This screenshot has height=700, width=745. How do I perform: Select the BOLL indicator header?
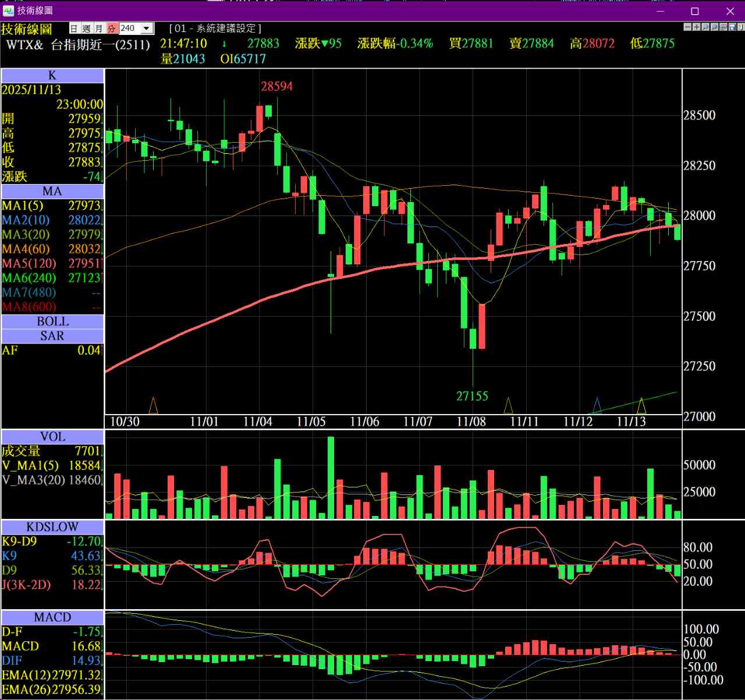52,321
